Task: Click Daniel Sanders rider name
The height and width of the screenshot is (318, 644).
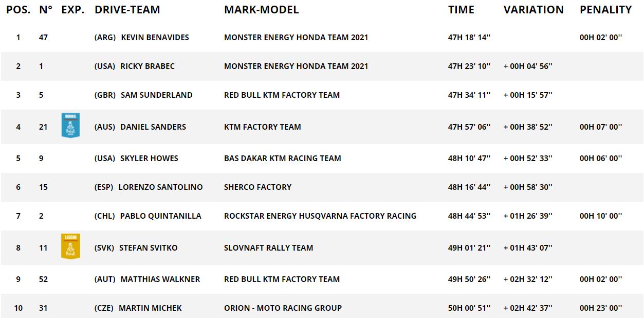Action: 153,127
